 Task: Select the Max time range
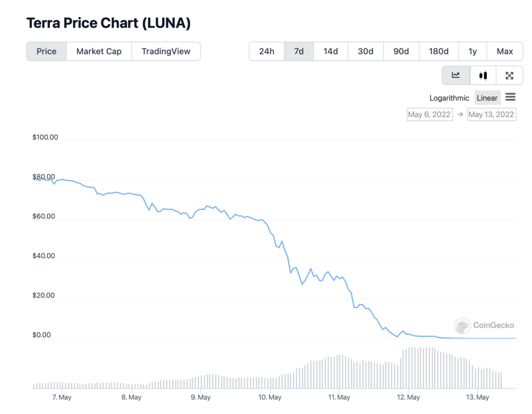pyautogui.click(x=504, y=51)
